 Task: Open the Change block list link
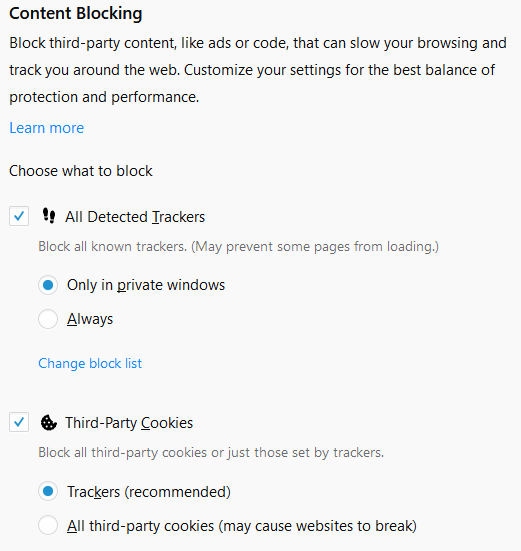click(x=90, y=363)
